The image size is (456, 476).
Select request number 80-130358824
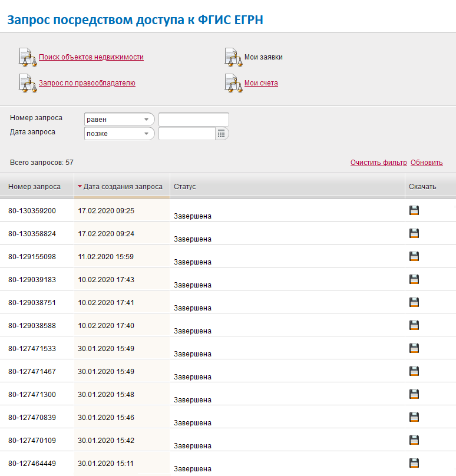click(32, 234)
